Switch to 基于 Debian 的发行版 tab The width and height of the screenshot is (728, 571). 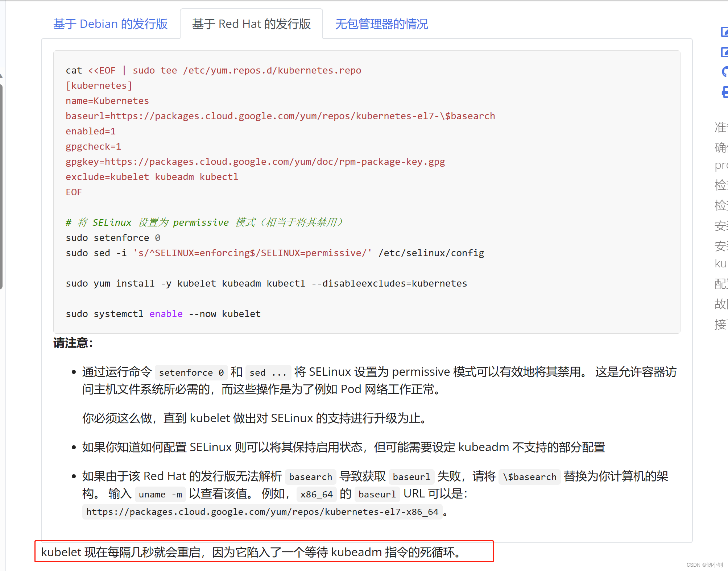110,24
